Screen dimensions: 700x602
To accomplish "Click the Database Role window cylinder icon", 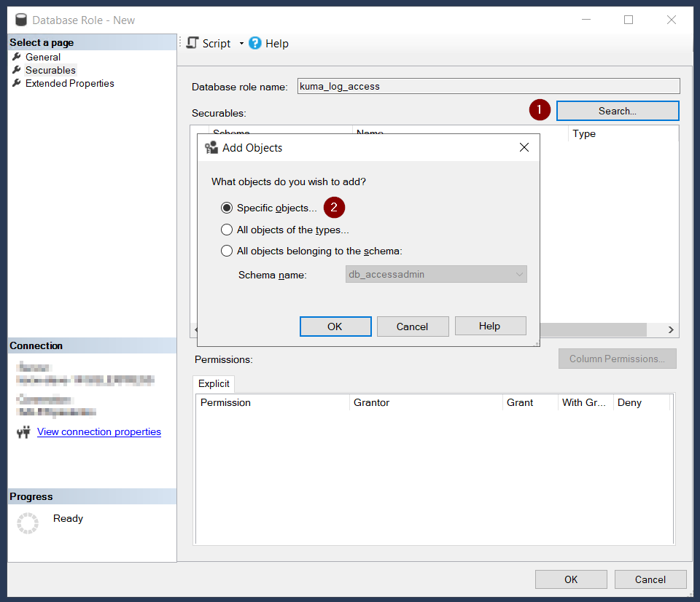I will 21,20.
